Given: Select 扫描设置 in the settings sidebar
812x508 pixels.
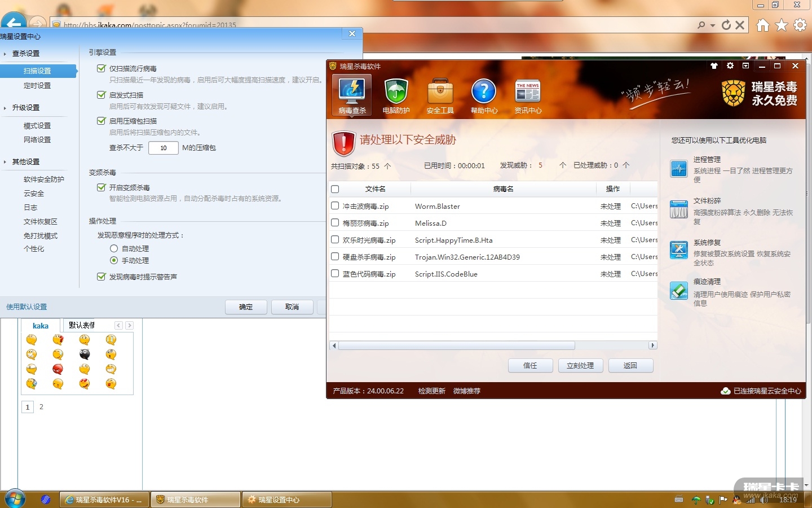Looking at the screenshot, I should [38, 71].
